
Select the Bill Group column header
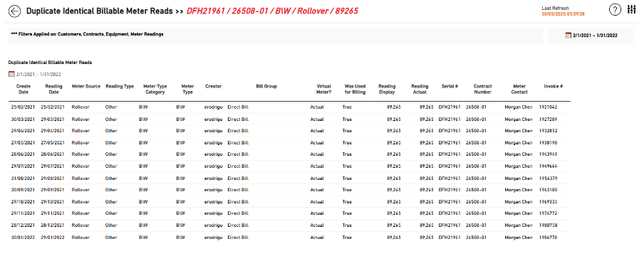click(x=266, y=86)
